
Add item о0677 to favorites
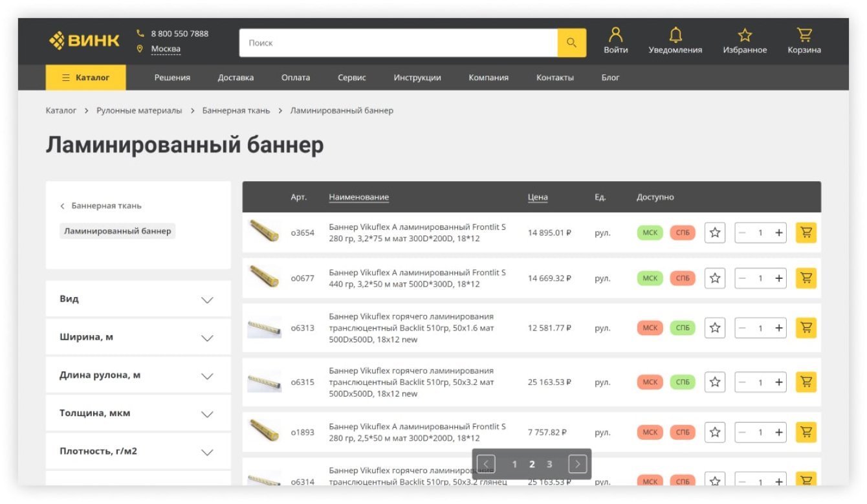[x=715, y=278]
